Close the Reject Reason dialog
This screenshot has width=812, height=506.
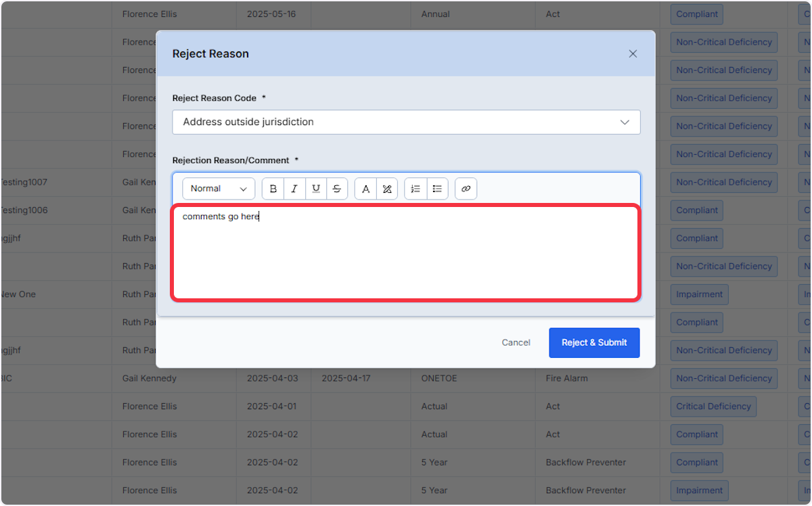633,54
